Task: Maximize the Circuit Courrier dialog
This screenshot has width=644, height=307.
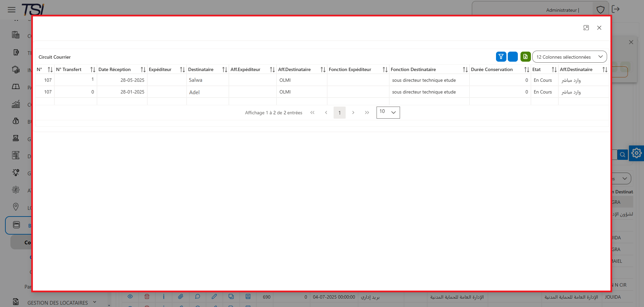Action: (x=586, y=28)
